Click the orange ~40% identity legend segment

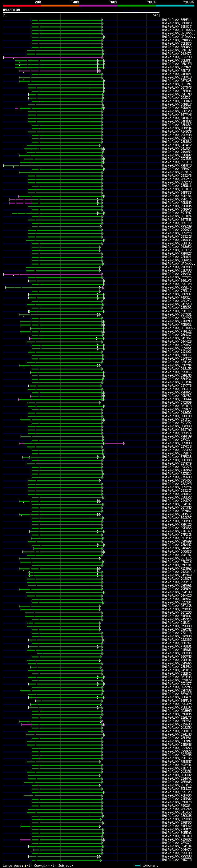(60, 6)
